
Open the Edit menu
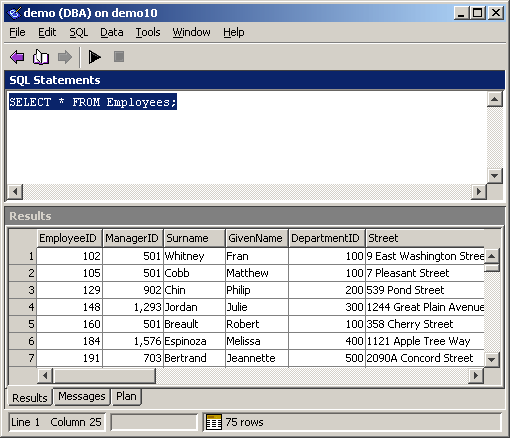(x=47, y=32)
